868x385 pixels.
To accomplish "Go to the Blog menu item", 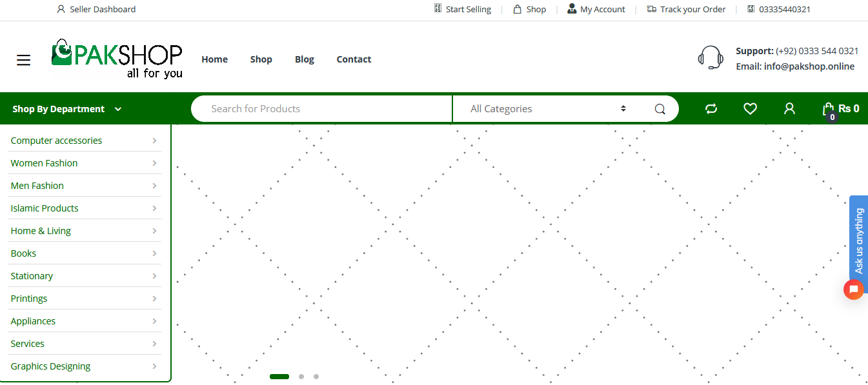I will (x=305, y=59).
